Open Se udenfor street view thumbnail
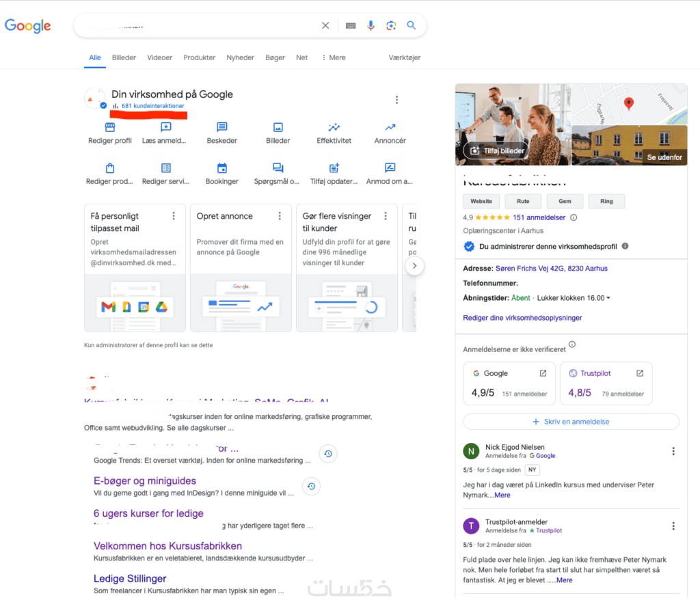The height and width of the screenshot is (609, 700). 629,146
